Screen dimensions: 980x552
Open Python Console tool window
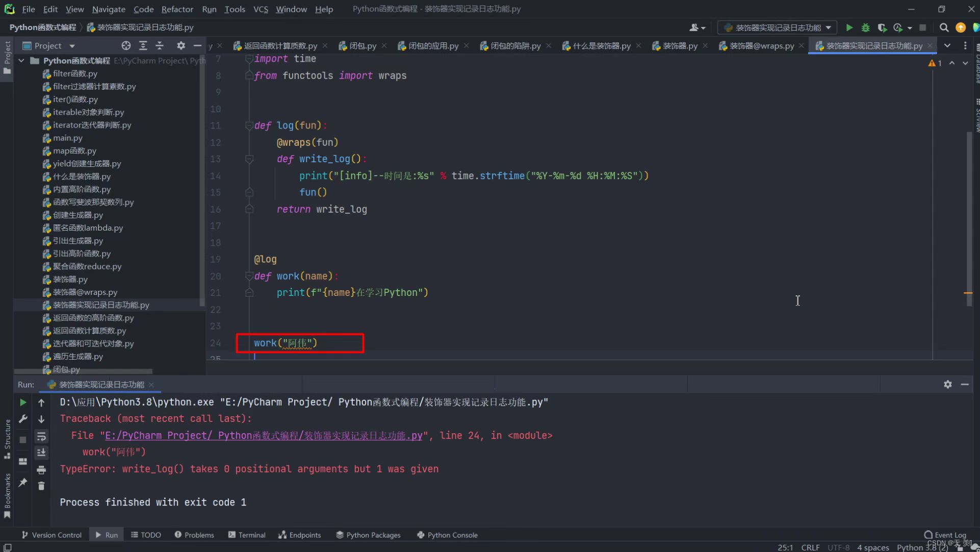[x=447, y=535]
